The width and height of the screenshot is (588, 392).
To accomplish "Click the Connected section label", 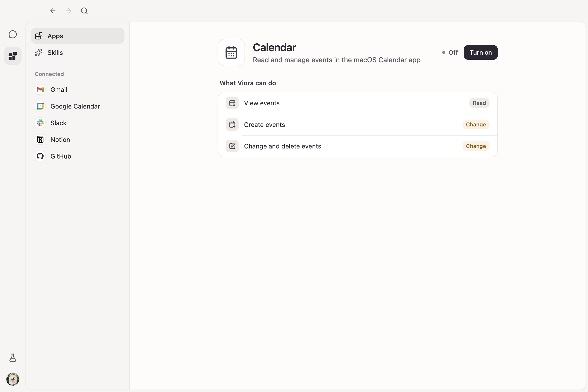I will (x=49, y=74).
